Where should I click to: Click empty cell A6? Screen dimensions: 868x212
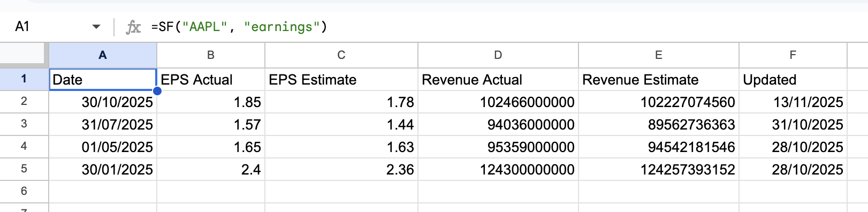pyautogui.click(x=103, y=192)
